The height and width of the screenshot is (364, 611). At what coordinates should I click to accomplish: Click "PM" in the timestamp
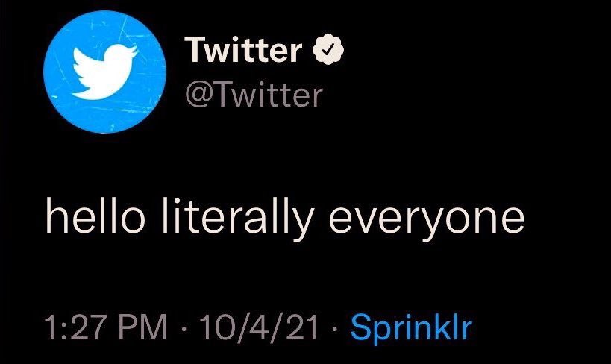point(142,327)
